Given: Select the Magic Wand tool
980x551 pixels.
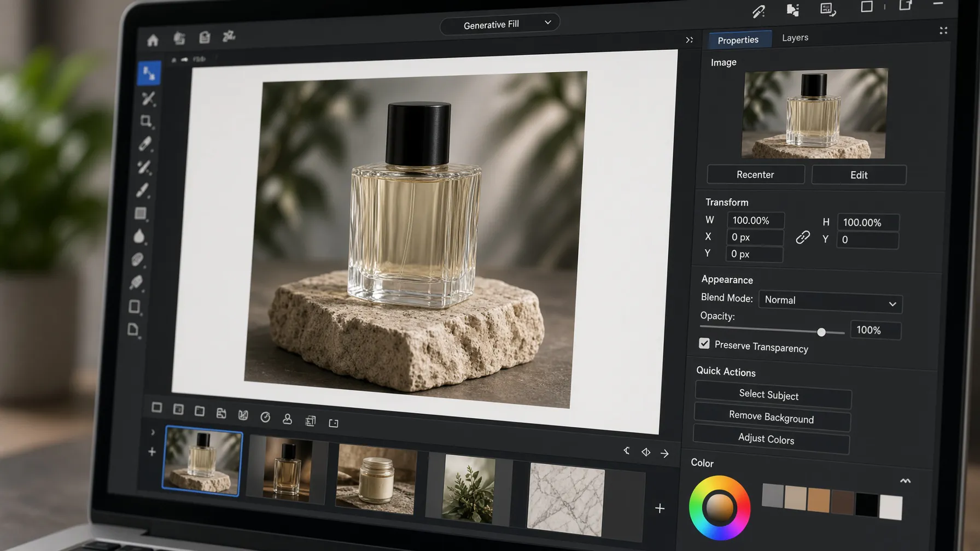Looking at the screenshot, I should (148, 98).
